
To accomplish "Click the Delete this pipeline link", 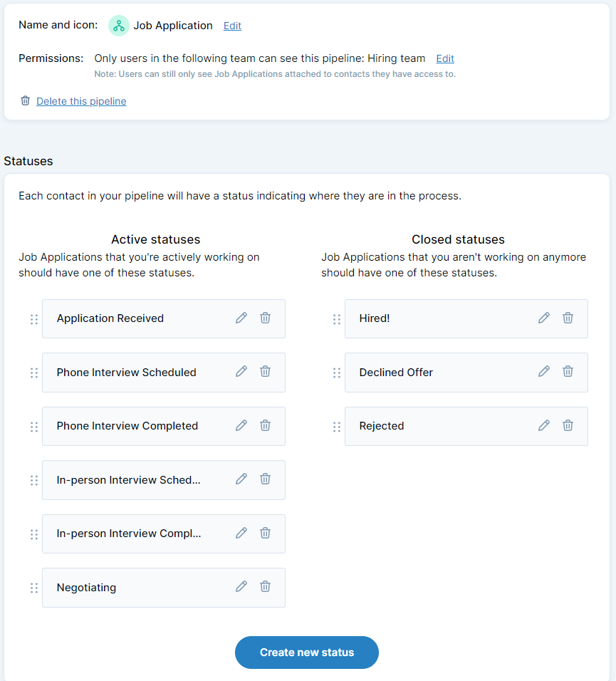I will click(81, 101).
